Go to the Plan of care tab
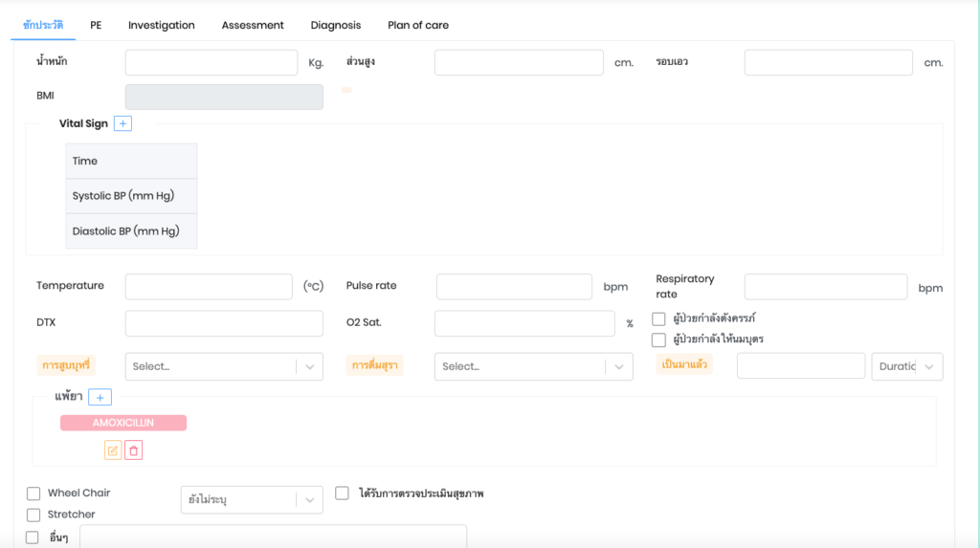980x548 pixels. 417,25
